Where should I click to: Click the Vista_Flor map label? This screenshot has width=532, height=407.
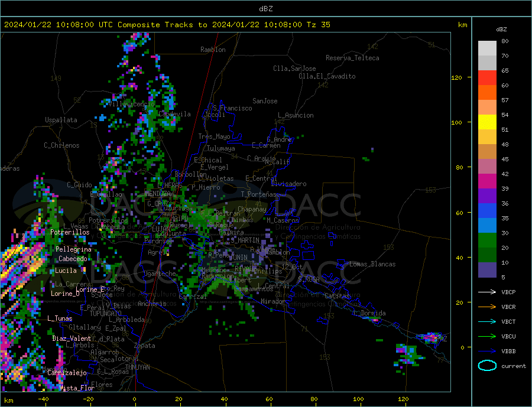pyautogui.click(x=77, y=388)
